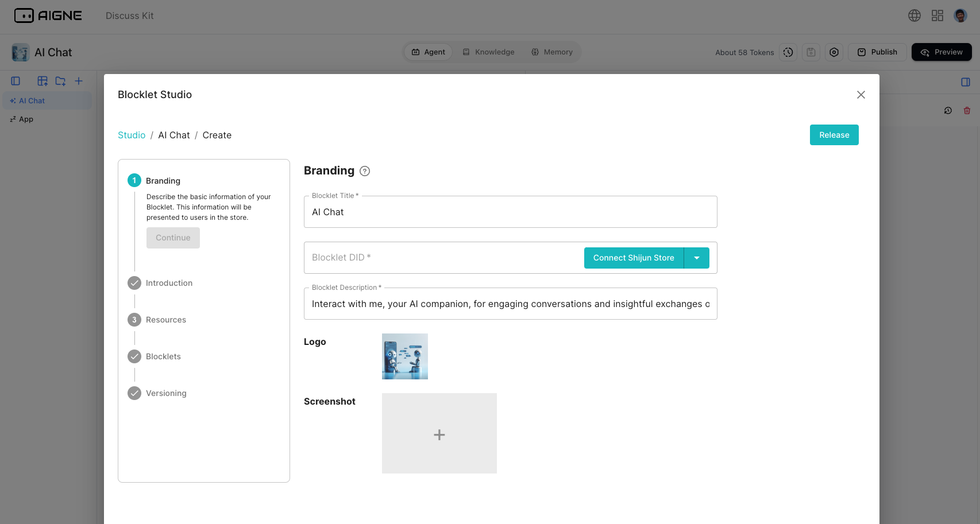980x524 pixels.
Task: Switch to the Knowledge tab
Action: pyautogui.click(x=489, y=52)
